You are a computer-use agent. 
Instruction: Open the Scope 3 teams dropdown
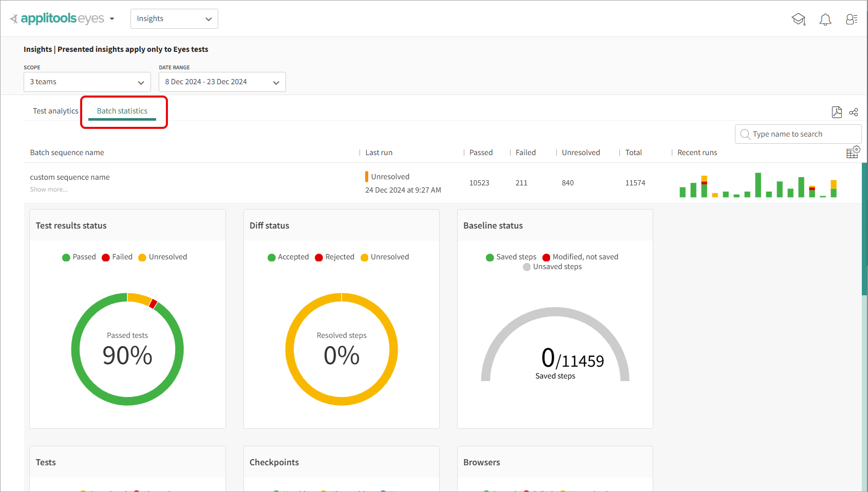(87, 82)
